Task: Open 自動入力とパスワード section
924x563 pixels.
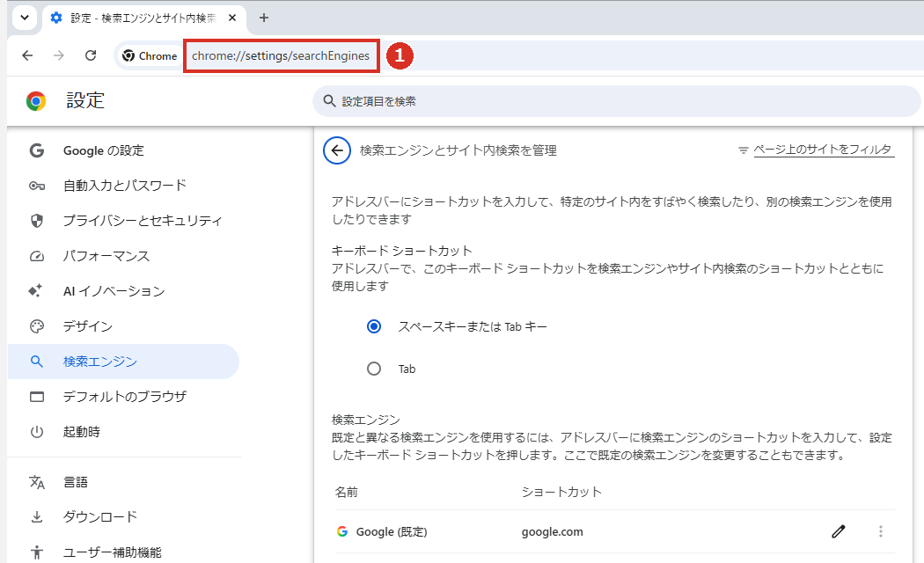Action: pos(124,186)
